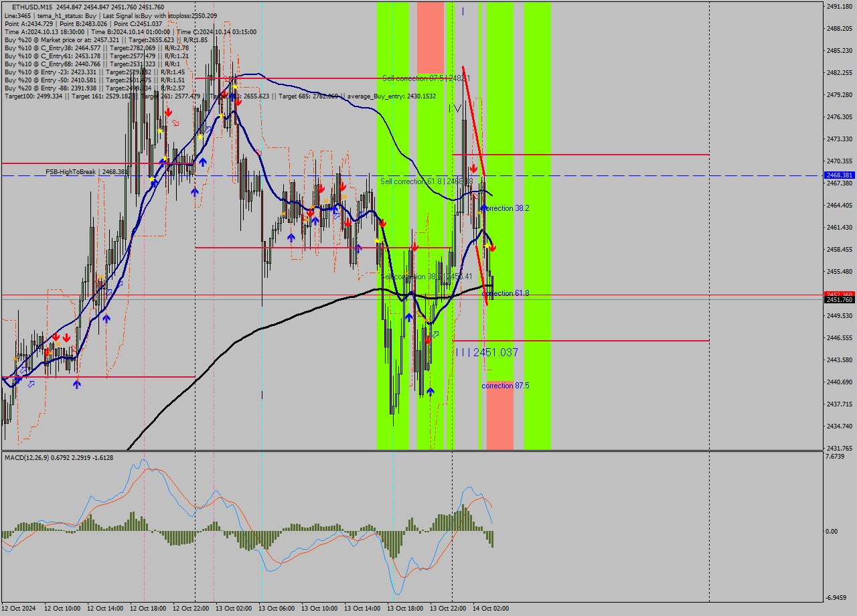This screenshot has height=616, width=857.
Task: Click the 2461.430 price axis value
Action: tap(839, 227)
